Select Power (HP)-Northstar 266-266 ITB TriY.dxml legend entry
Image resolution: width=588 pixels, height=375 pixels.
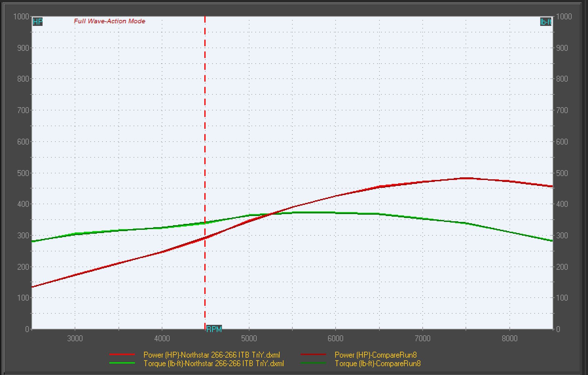click(211, 355)
